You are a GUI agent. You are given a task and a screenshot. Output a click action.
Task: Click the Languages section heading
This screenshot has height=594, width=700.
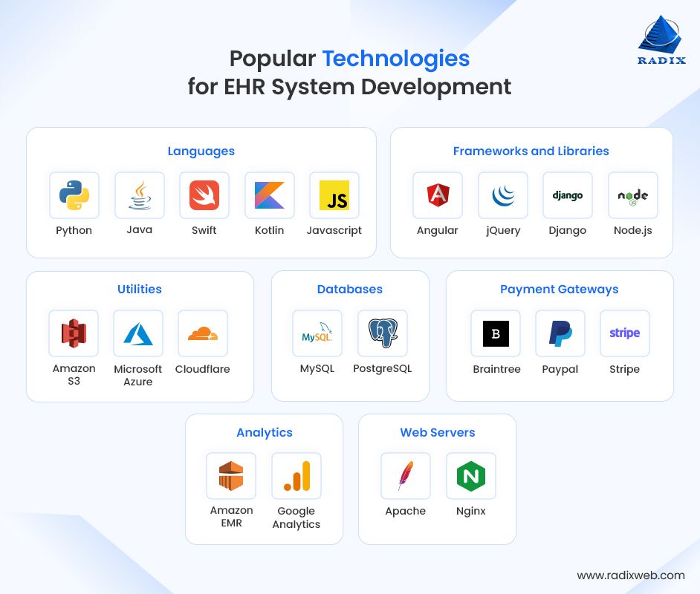click(201, 151)
